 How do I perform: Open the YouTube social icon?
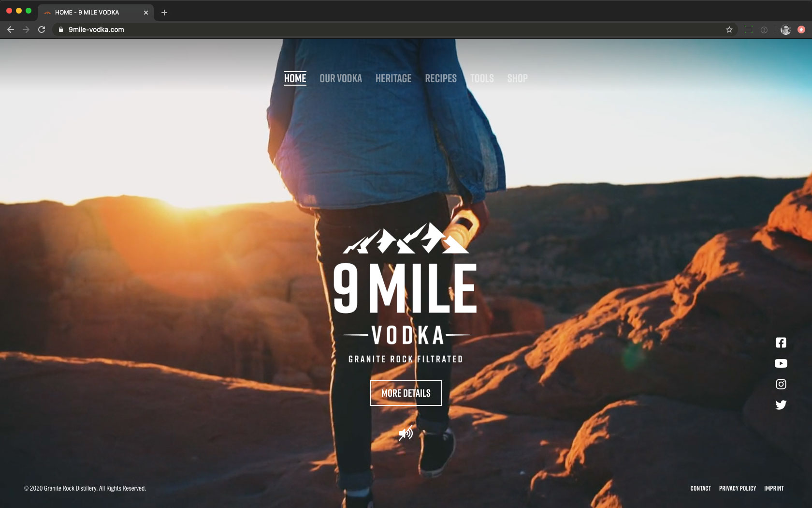(781, 363)
